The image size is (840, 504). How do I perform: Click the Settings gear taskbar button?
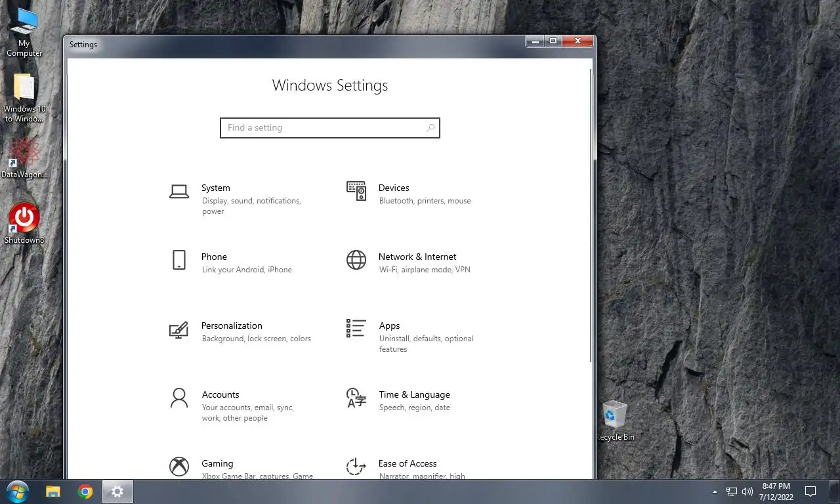pos(117,491)
